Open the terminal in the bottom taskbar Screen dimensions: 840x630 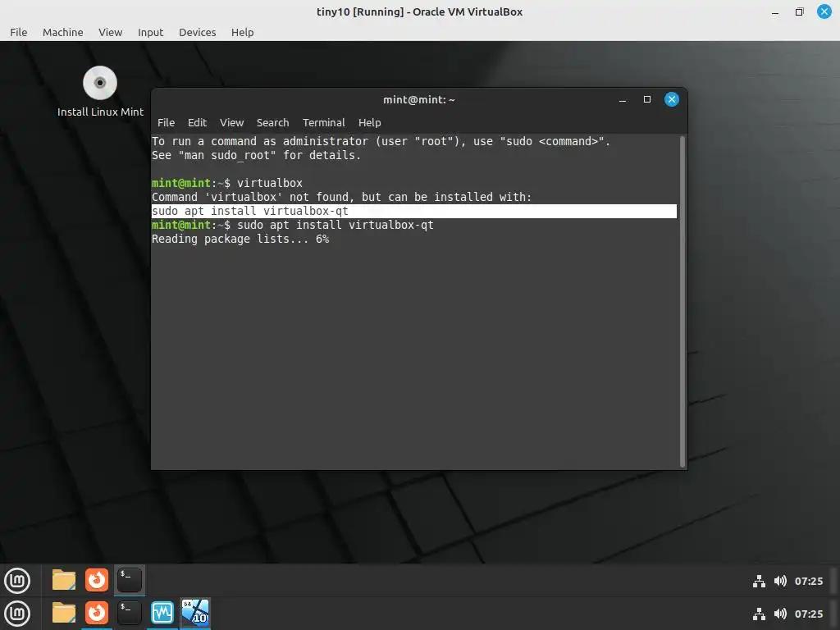[130, 614]
